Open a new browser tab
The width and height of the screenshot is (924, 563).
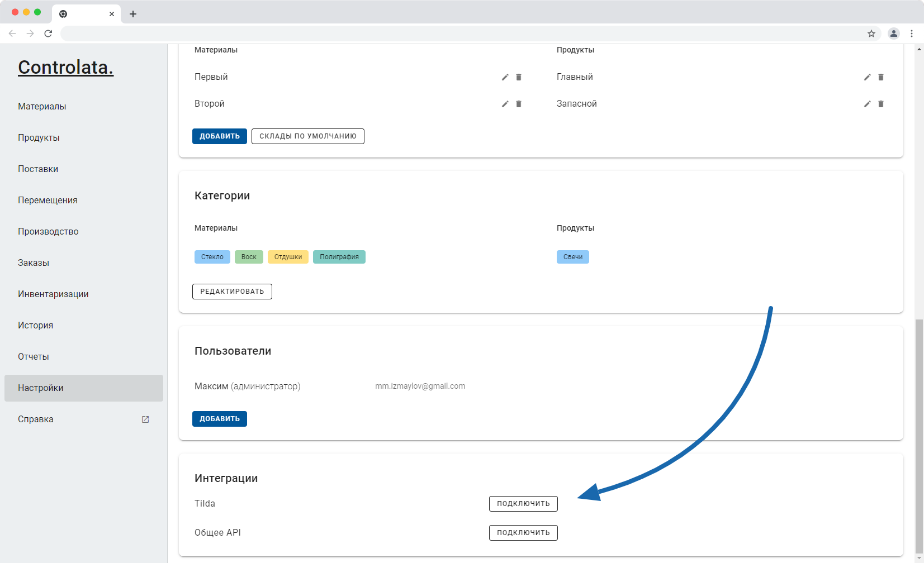click(x=133, y=14)
